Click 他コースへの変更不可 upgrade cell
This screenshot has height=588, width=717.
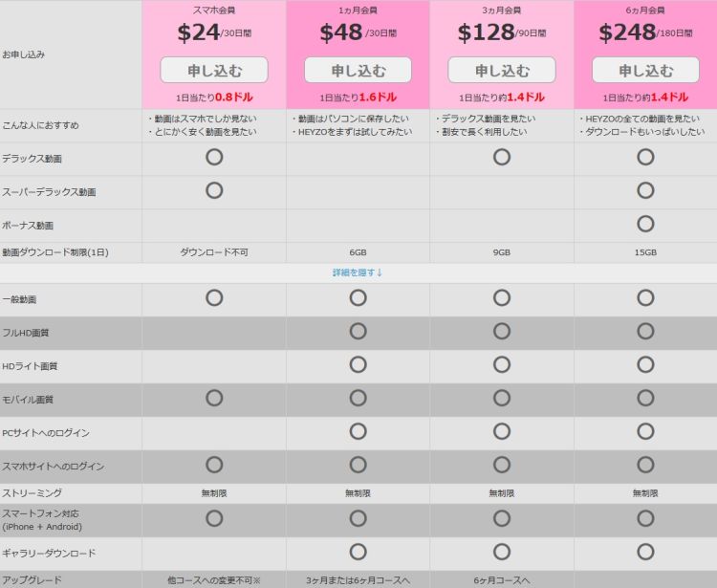click(214, 579)
